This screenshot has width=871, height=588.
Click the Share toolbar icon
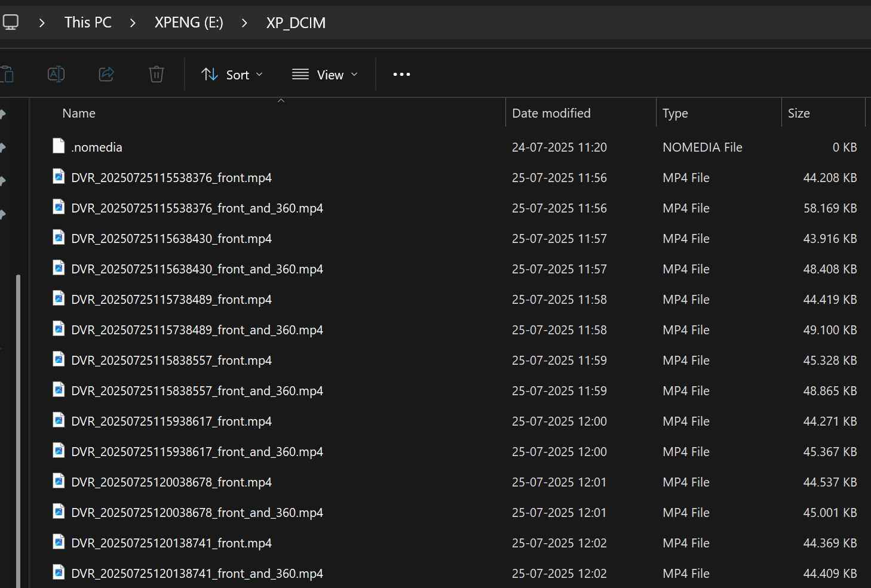(x=106, y=74)
